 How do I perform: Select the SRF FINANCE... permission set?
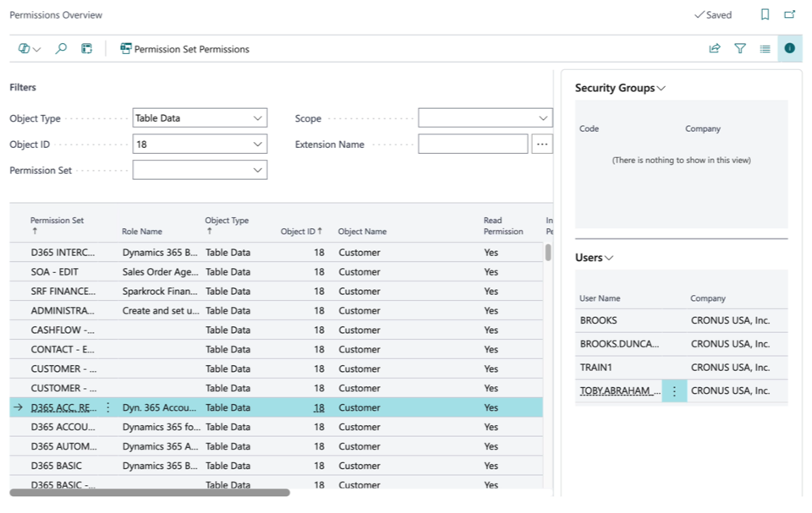63,292
